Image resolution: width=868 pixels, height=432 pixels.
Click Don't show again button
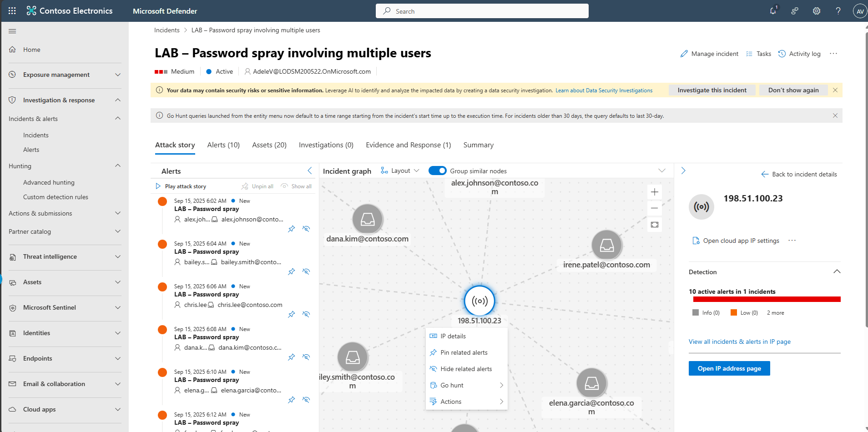pyautogui.click(x=793, y=90)
